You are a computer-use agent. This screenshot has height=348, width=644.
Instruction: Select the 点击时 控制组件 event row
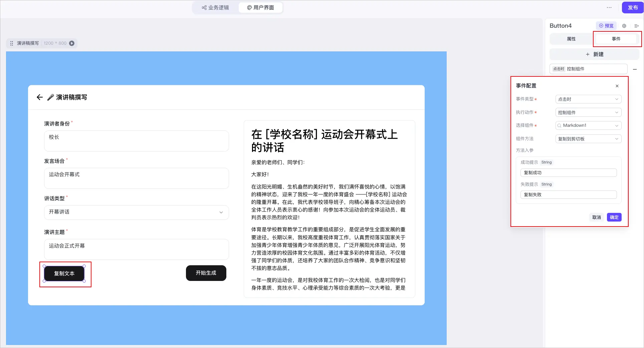[x=588, y=69]
